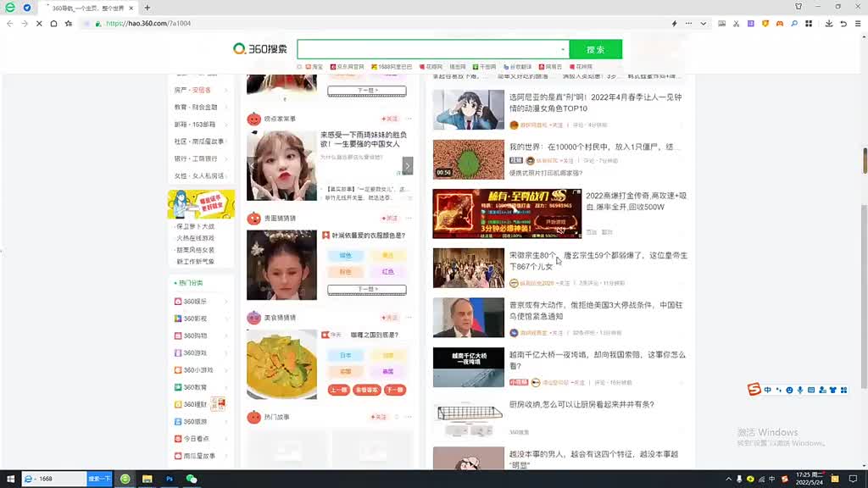Open the browser downloads icon

pos(829,24)
